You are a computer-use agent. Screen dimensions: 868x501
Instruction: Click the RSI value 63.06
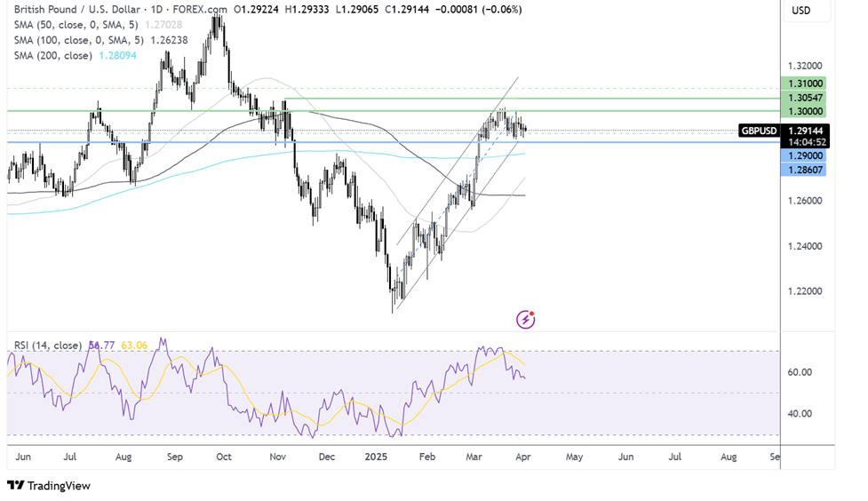click(x=134, y=346)
